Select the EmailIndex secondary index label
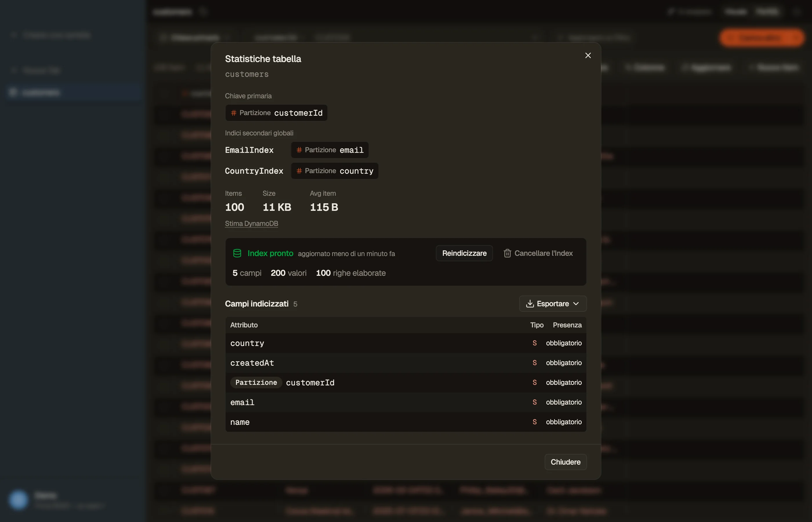812x522 pixels. [249, 150]
